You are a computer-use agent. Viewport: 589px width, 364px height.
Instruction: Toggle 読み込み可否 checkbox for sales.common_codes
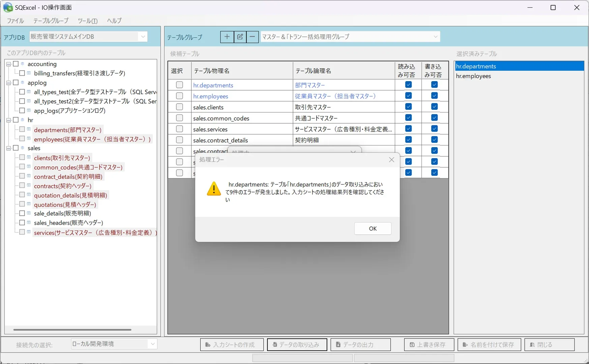point(408,118)
